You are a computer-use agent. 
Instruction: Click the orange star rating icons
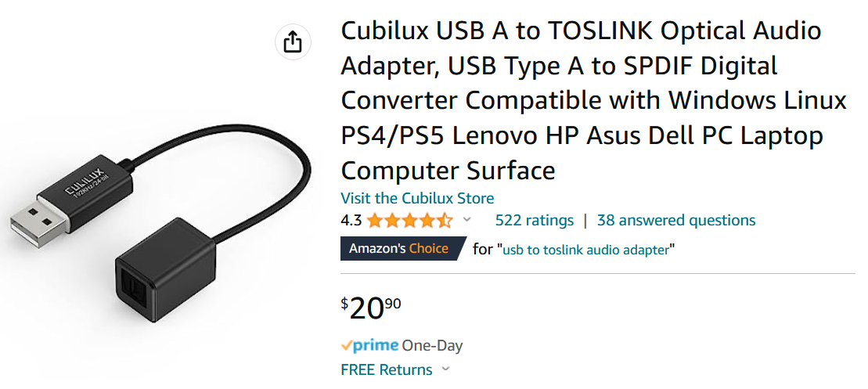(409, 221)
